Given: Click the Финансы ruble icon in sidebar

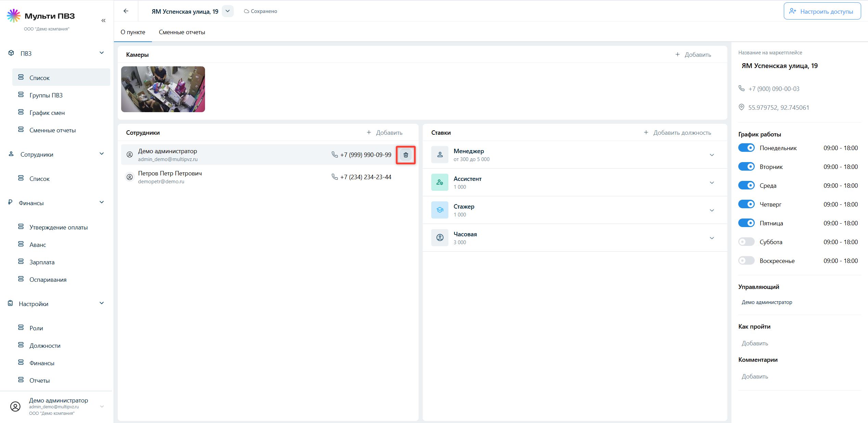Looking at the screenshot, I should [10, 202].
